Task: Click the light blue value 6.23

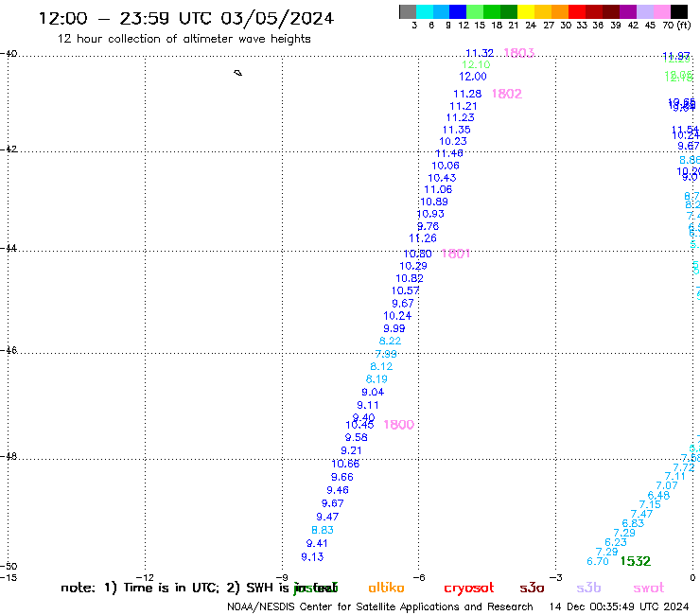Action: click(616, 542)
